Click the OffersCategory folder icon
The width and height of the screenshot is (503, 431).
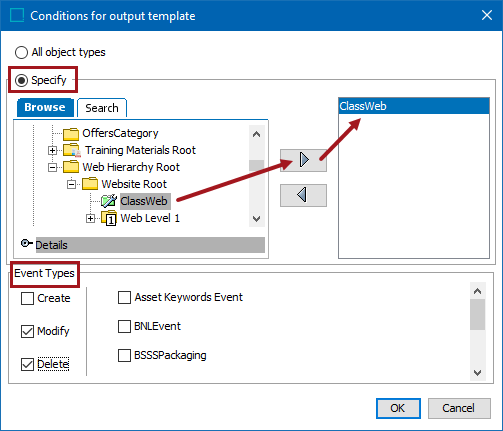click(71, 134)
